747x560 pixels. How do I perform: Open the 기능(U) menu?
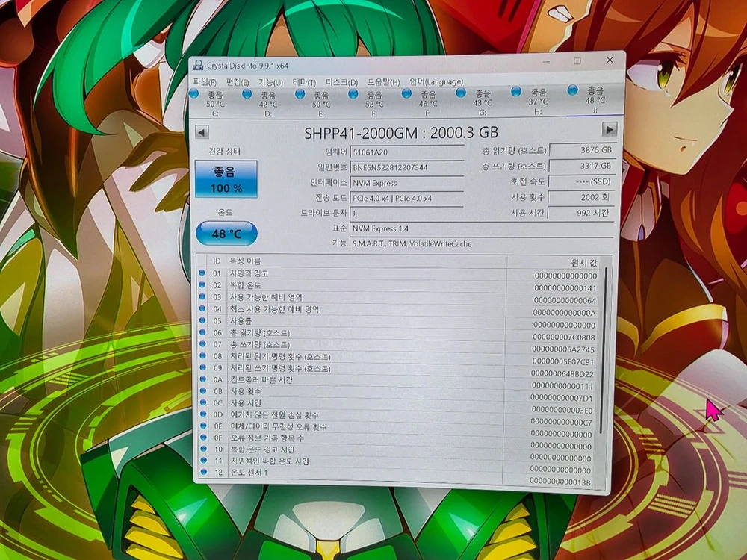pyautogui.click(x=270, y=82)
